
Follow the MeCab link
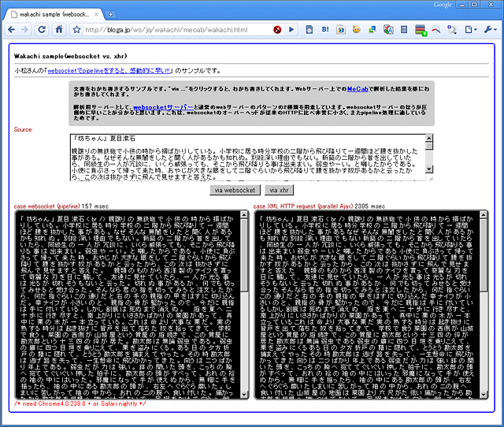coord(358,89)
